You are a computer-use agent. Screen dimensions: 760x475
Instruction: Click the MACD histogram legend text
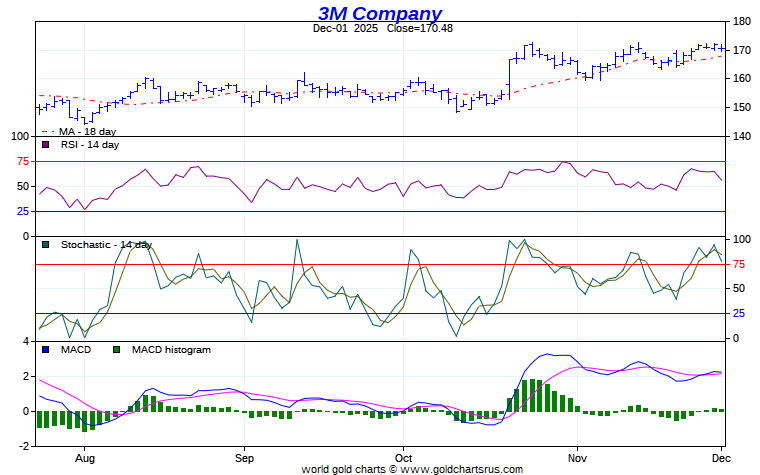(171, 349)
